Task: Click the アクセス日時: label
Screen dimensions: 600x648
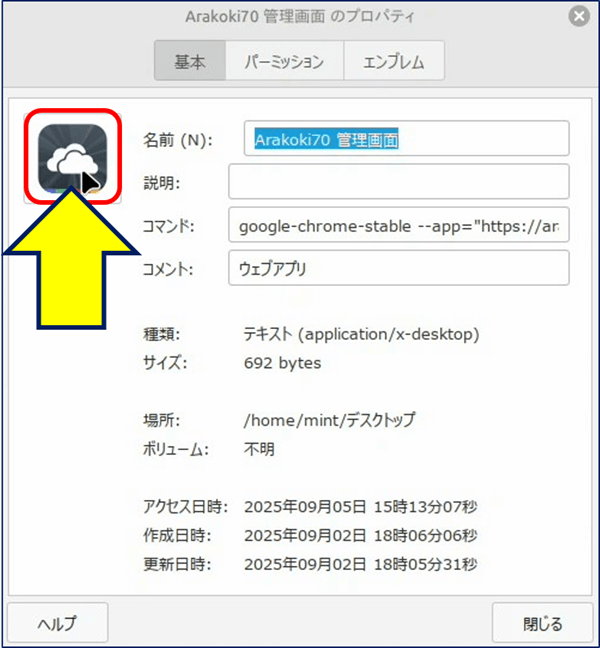Action: coord(186,507)
